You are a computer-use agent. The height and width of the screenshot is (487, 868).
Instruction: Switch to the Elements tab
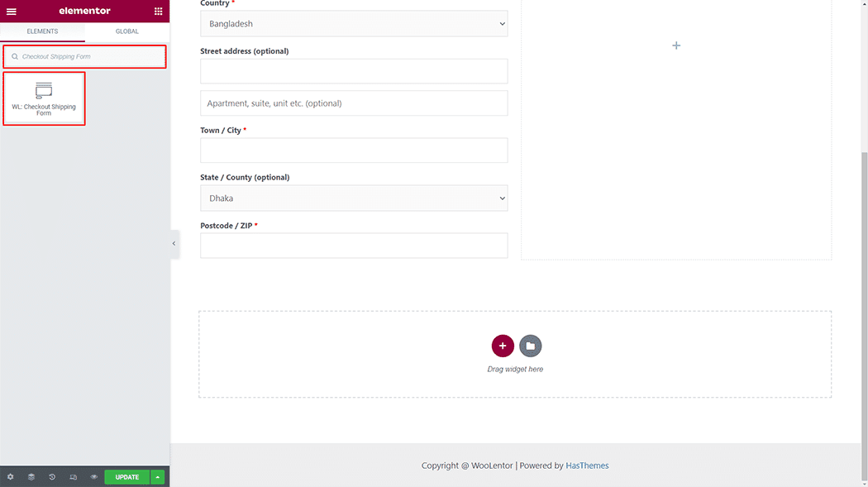click(42, 31)
